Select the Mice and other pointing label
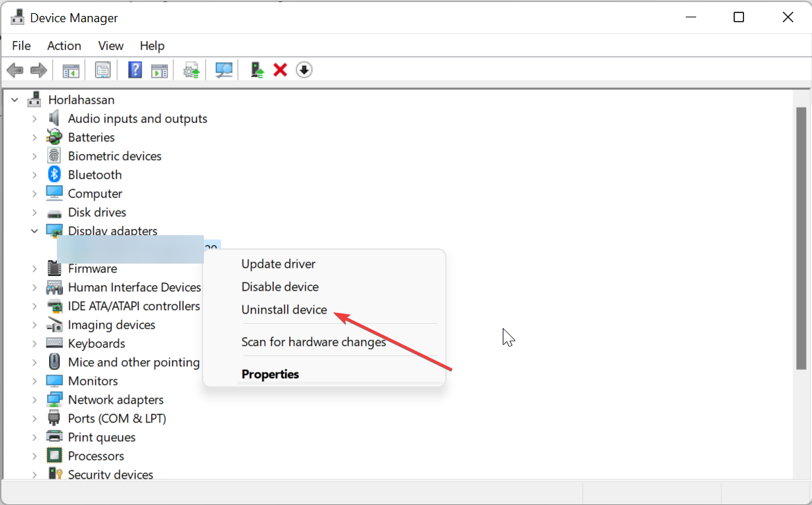The width and height of the screenshot is (812, 505). click(134, 362)
